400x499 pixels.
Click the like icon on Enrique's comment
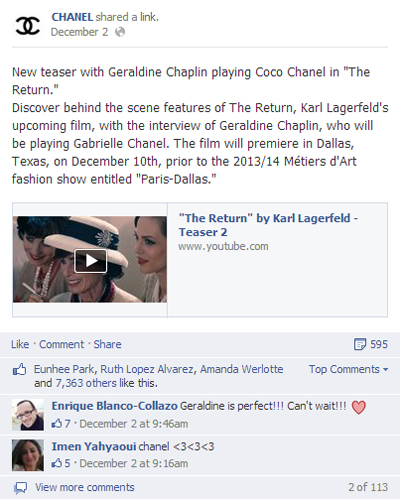tap(57, 424)
